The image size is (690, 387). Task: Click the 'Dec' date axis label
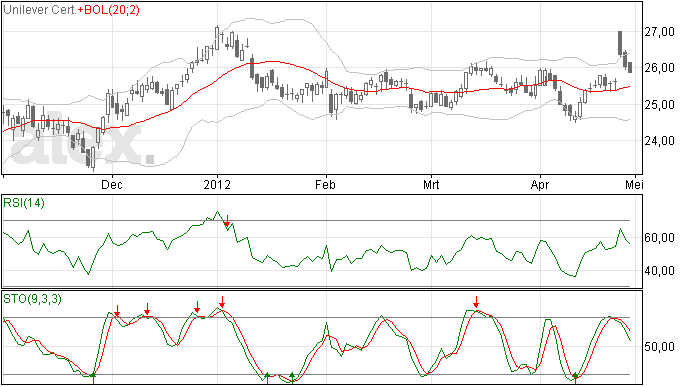click(x=112, y=184)
